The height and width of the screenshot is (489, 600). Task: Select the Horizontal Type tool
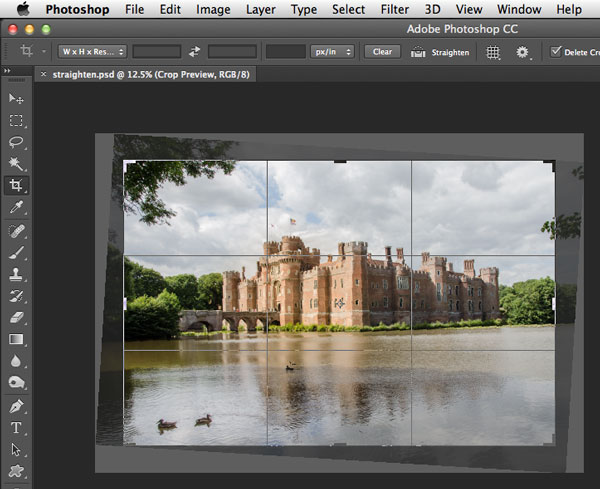click(x=16, y=427)
